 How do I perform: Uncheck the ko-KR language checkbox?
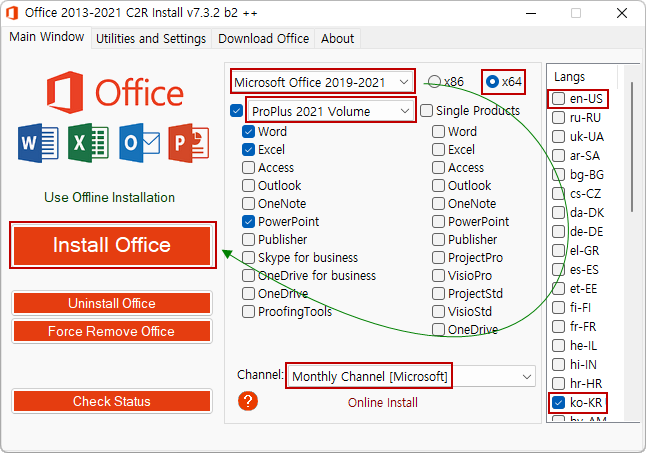tap(558, 402)
